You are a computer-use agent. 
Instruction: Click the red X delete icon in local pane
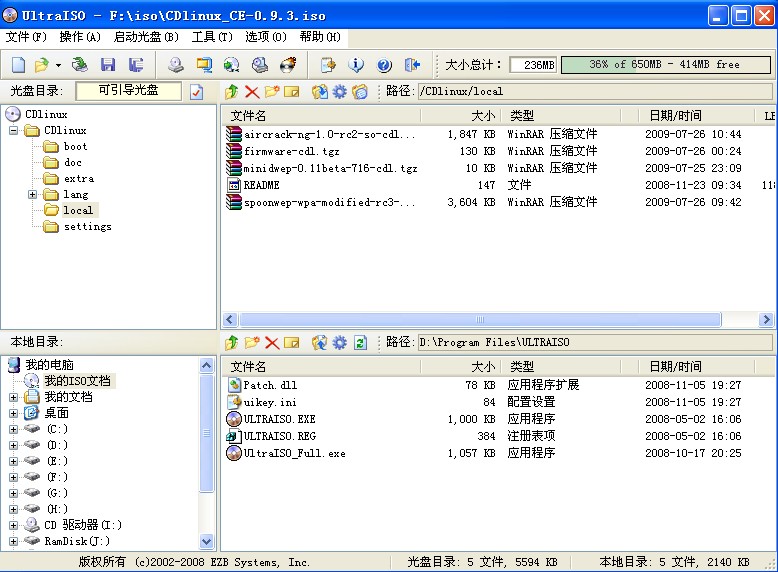coord(272,342)
